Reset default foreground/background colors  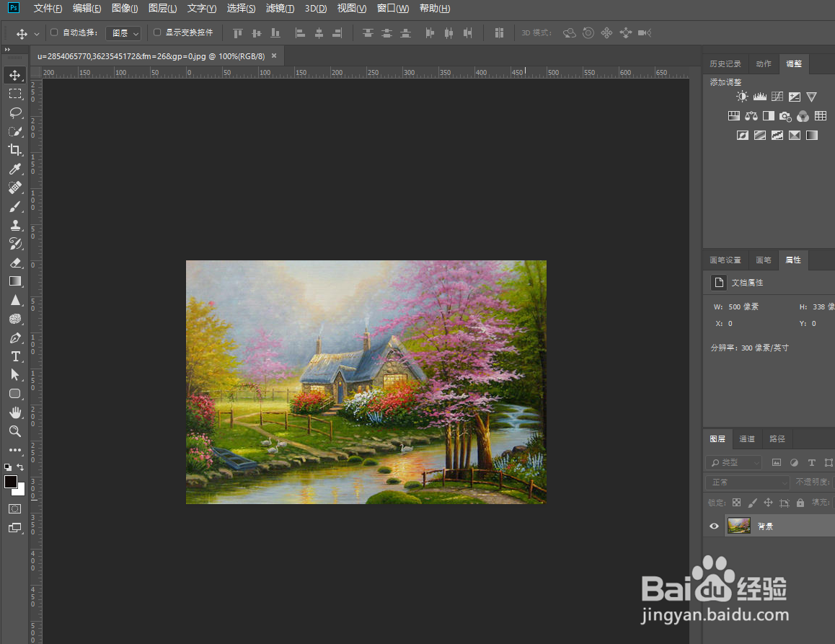click(x=8, y=467)
